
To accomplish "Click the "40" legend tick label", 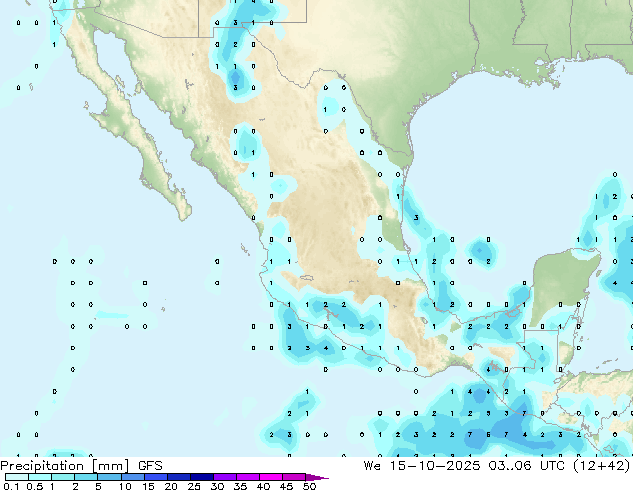I will [x=263, y=486].
